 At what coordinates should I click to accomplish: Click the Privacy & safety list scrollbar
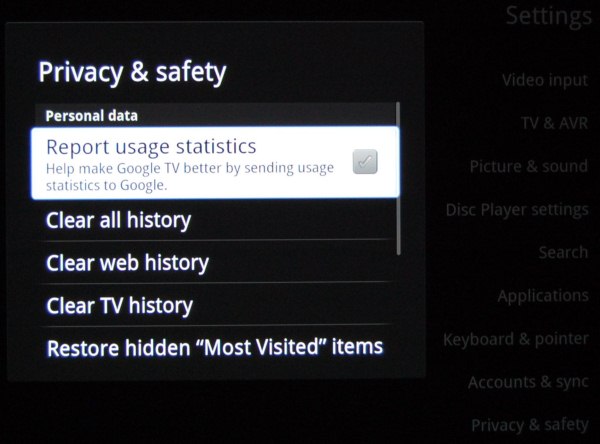tap(398, 178)
